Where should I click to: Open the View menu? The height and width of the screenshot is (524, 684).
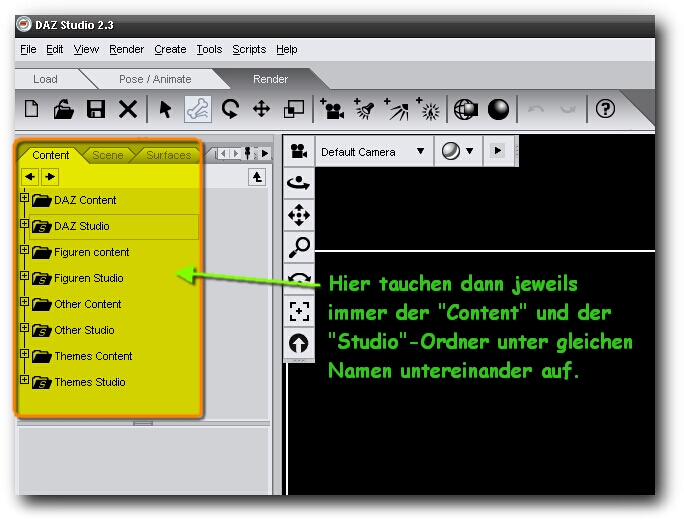(86, 49)
